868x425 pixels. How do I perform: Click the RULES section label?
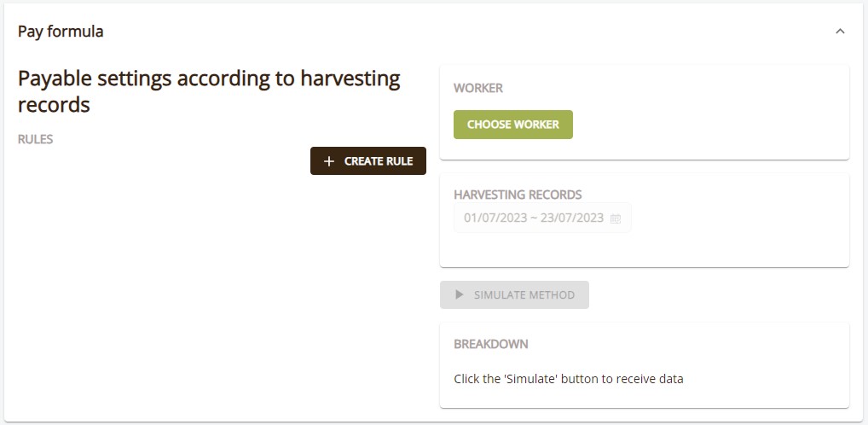tap(36, 139)
